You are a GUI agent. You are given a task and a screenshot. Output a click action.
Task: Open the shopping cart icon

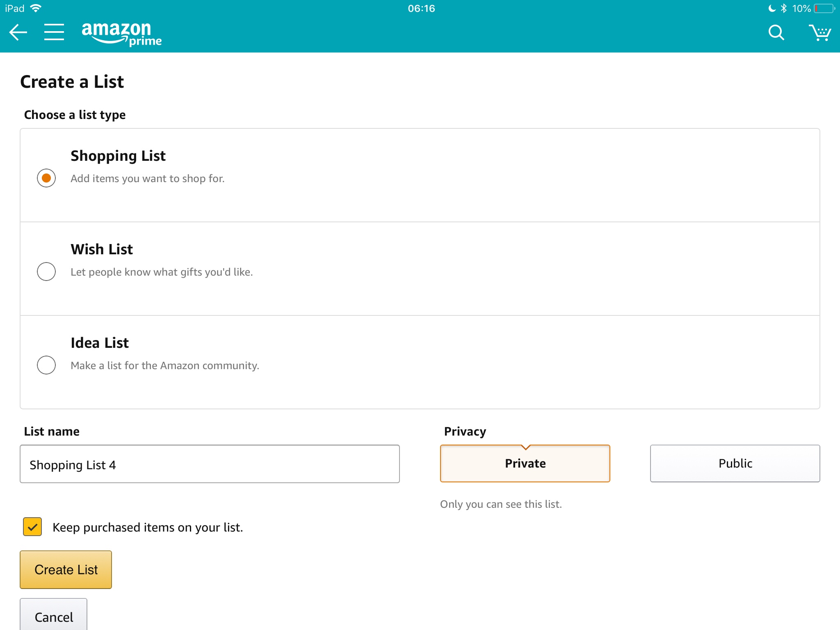819,32
